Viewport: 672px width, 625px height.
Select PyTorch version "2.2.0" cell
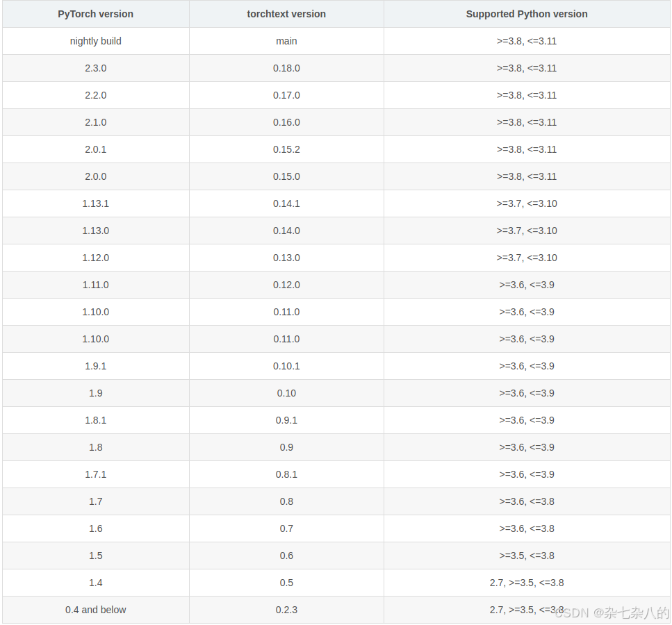[x=96, y=95]
